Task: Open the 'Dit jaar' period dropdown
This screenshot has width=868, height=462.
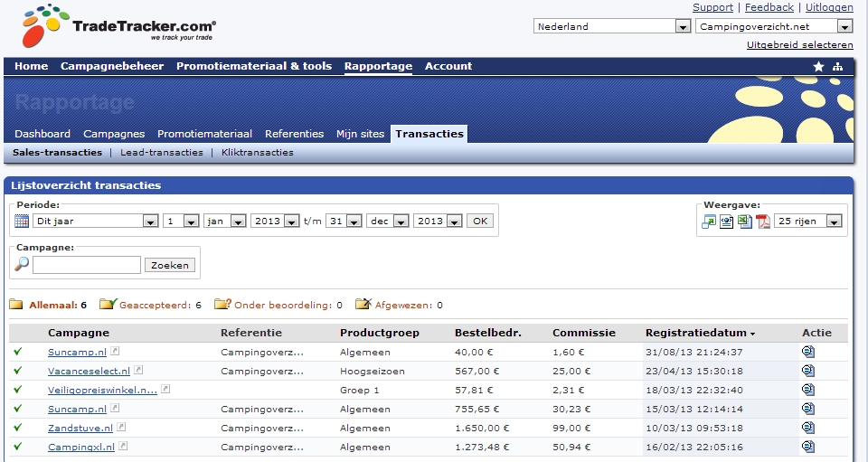Action: [96, 221]
